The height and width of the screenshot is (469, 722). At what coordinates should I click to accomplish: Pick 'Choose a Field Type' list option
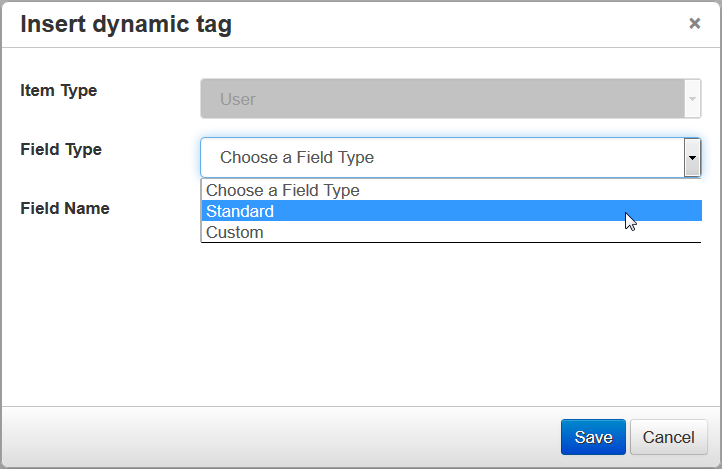[x=283, y=190]
